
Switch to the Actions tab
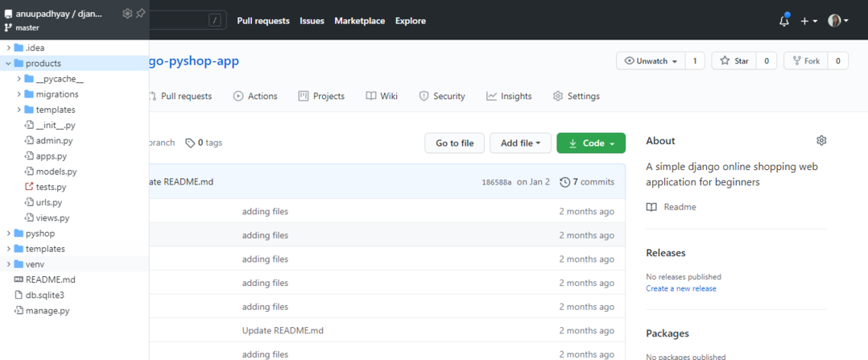tap(255, 97)
